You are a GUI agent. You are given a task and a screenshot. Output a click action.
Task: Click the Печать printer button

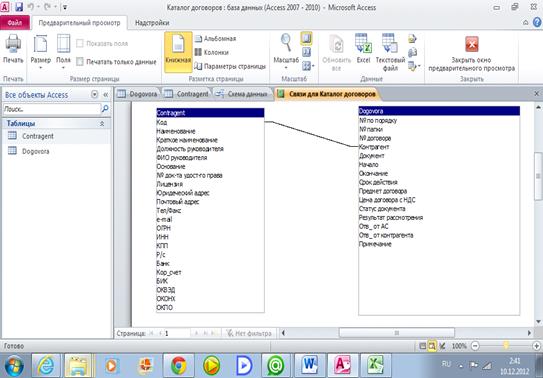[13, 49]
